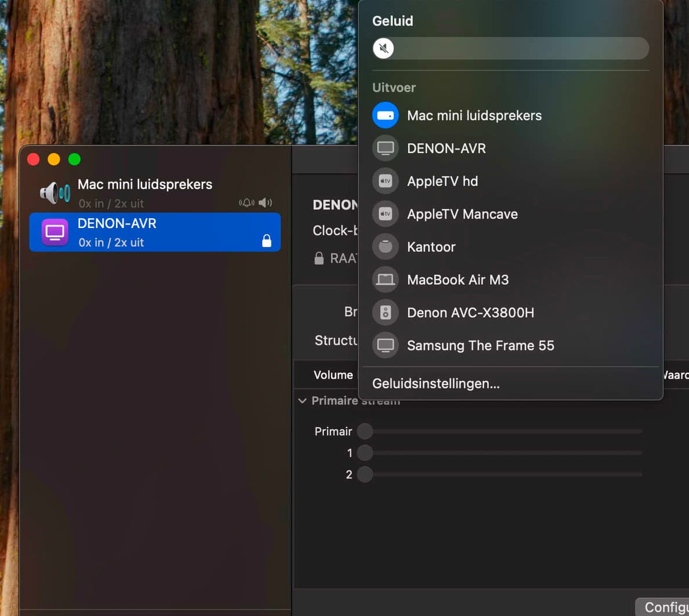Switch output to Mac mini luidsprekers

[510, 115]
